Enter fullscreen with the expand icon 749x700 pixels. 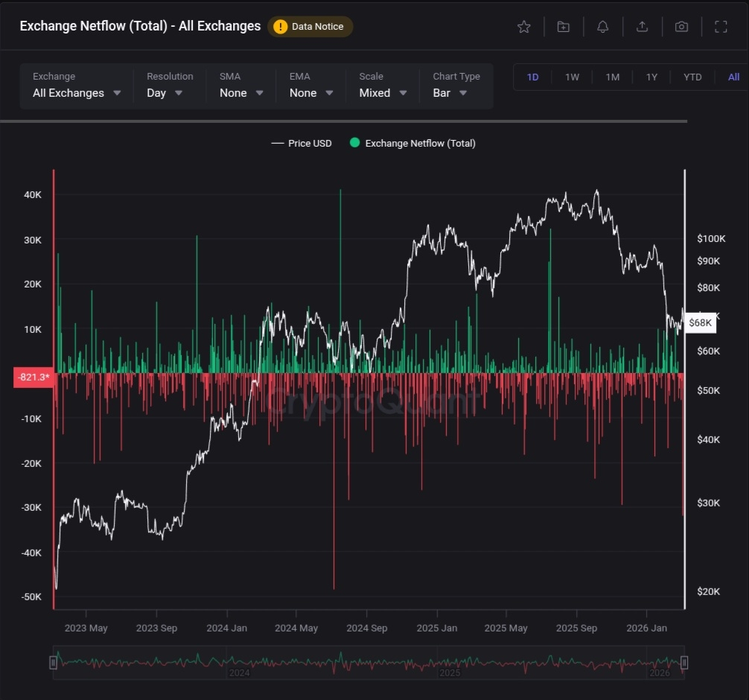(x=721, y=27)
